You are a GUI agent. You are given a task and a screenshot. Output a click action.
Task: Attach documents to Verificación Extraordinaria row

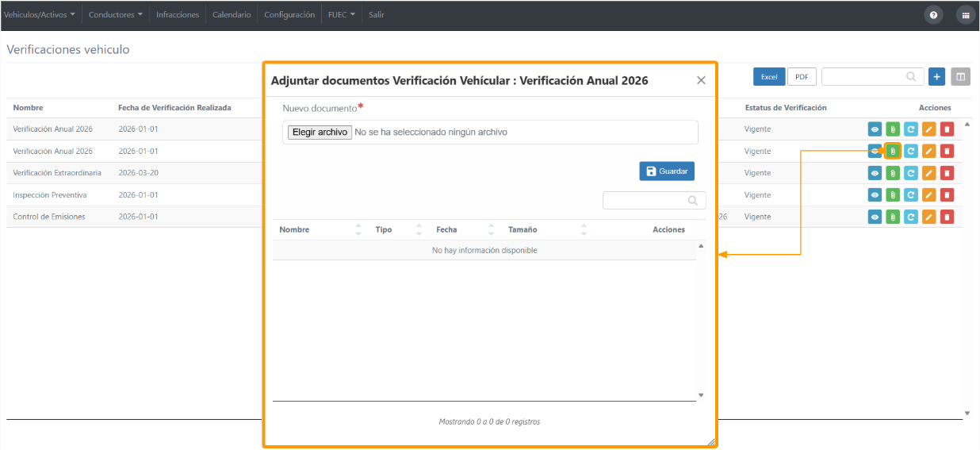[893, 173]
